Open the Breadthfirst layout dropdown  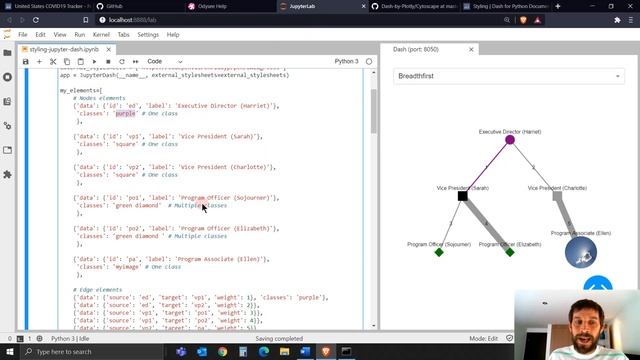[509, 76]
